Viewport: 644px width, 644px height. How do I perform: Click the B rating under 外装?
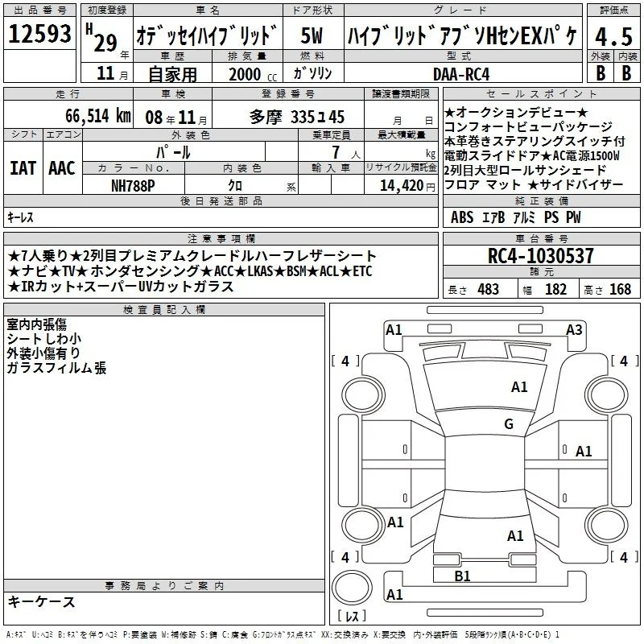601,72
